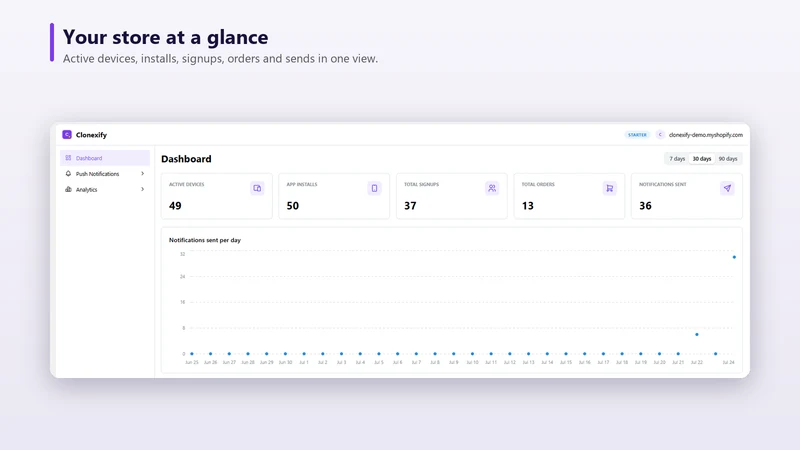Click the Active Devices card icon
Image resolution: width=800 pixels, height=450 pixels.
tap(257, 188)
